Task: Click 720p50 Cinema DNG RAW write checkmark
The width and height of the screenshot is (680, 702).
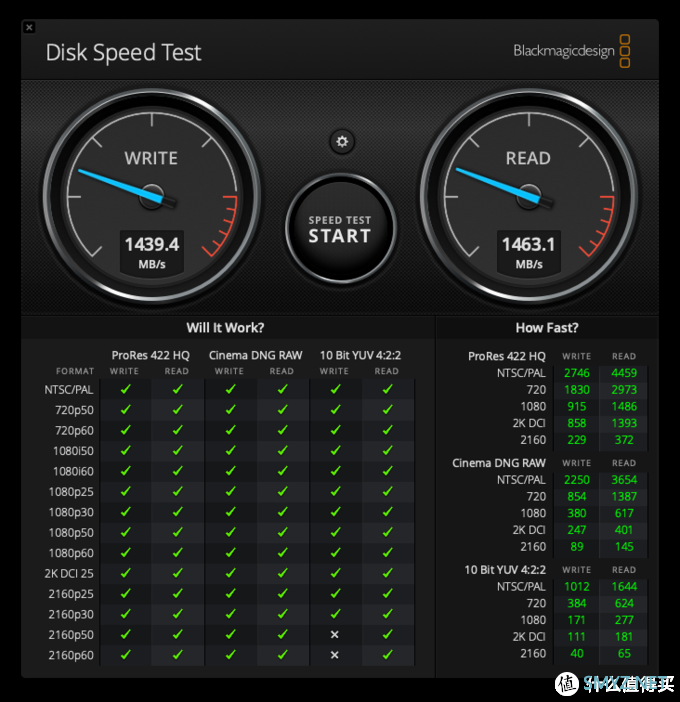Action: click(231, 410)
